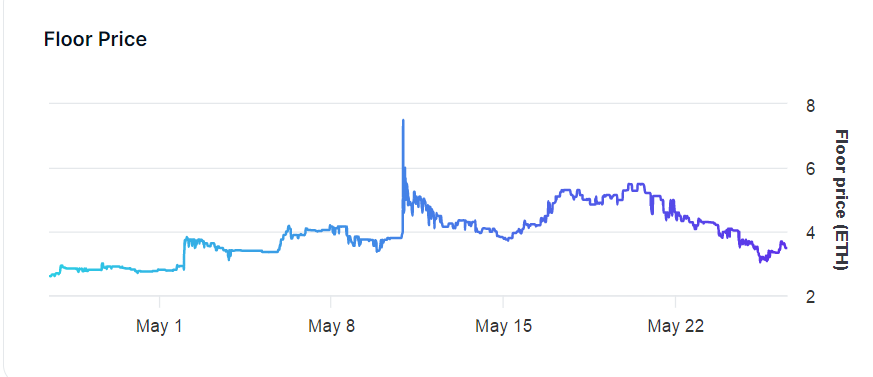Click the rotated Floor price (ETH) axis title
Viewport: 873px width, 377px height.
(841, 200)
